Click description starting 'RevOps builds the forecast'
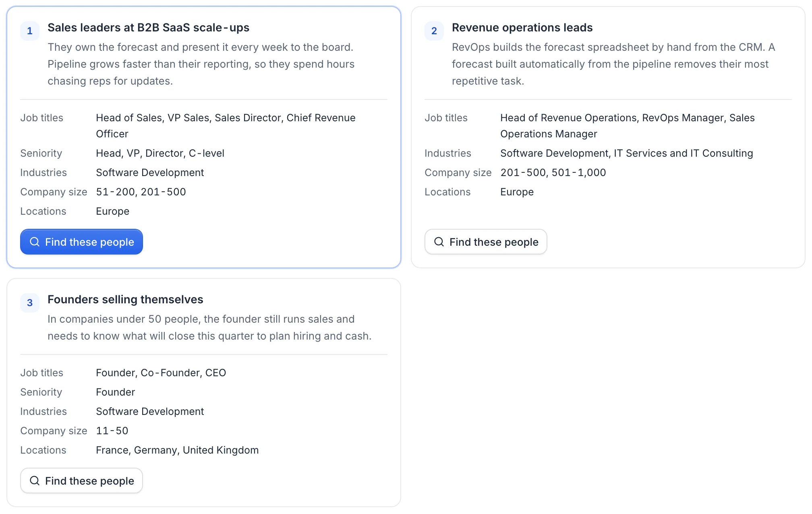 click(613, 64)
